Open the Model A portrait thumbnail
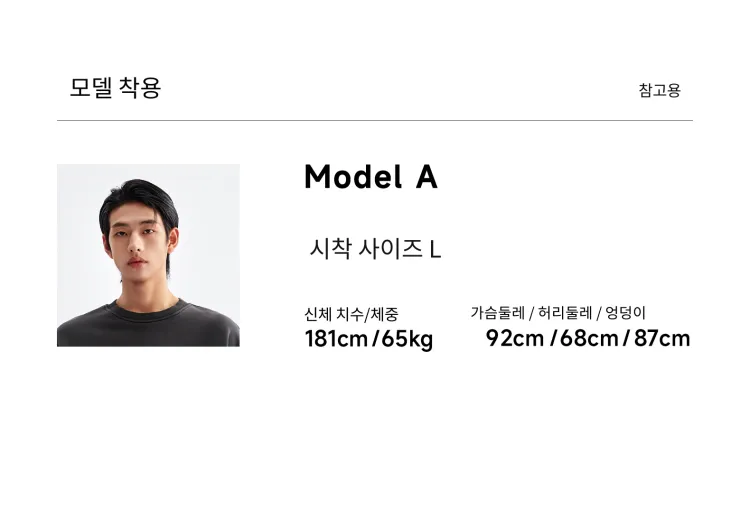The width and height of the screenshot is (750, 508). click(x=148, y=255)
